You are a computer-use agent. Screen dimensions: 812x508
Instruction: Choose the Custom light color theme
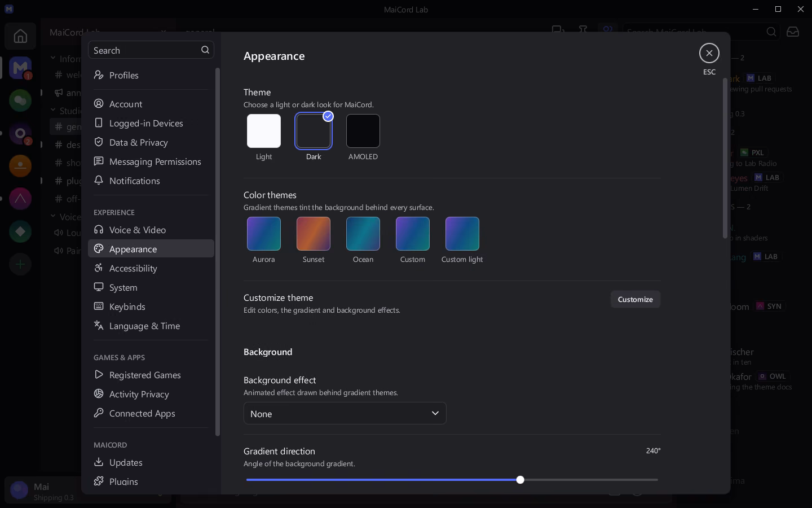click(462, 234)
